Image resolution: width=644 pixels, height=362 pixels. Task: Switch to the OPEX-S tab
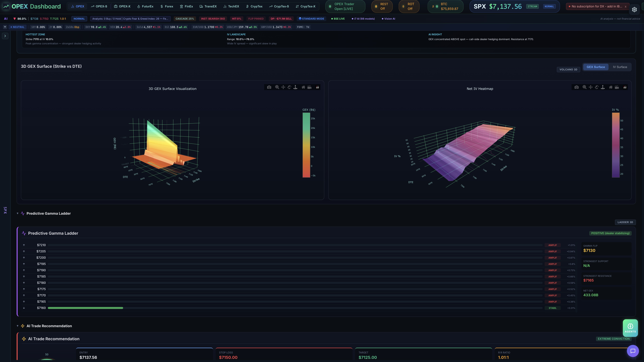99,7
